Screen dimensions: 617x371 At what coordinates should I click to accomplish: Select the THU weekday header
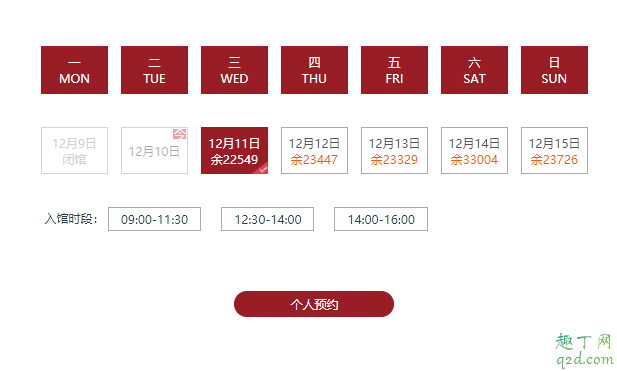314,70
